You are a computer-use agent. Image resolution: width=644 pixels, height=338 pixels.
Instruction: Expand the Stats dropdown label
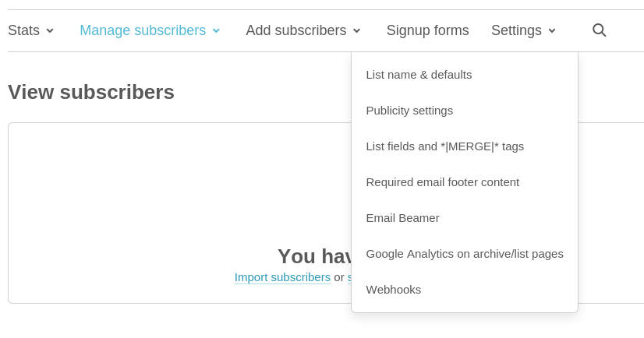point(24,30)
